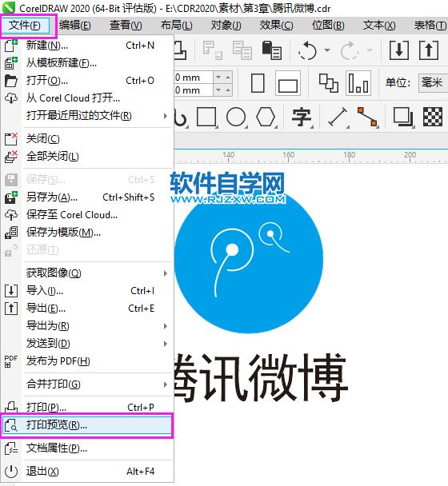Viewport: 448px width, 486px height.
Task: Open the 文件(F) menu
Action: 25,25
